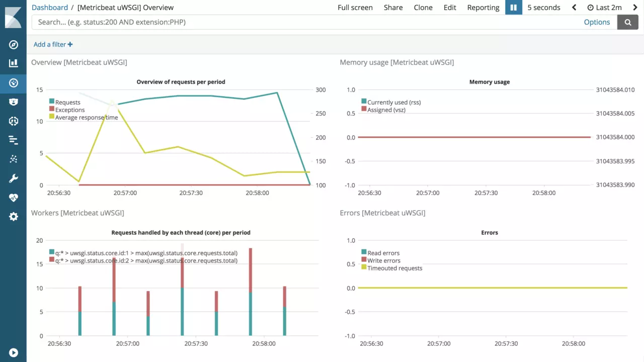Click Add a filter
The height and width of the screenshot is (362, 644).
53,44
